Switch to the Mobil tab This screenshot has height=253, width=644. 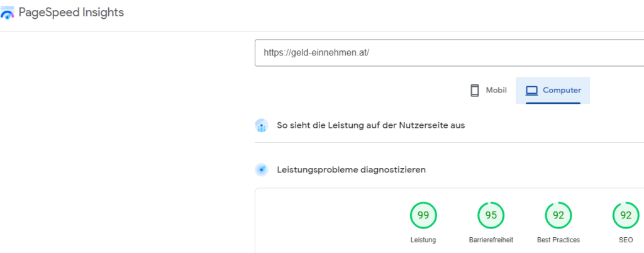pos(488,91)
